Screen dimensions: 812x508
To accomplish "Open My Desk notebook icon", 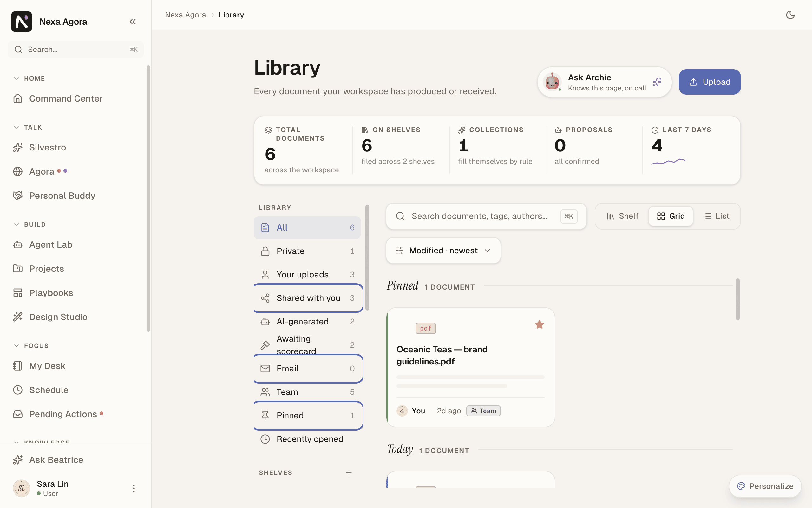I will pos(18,365).
